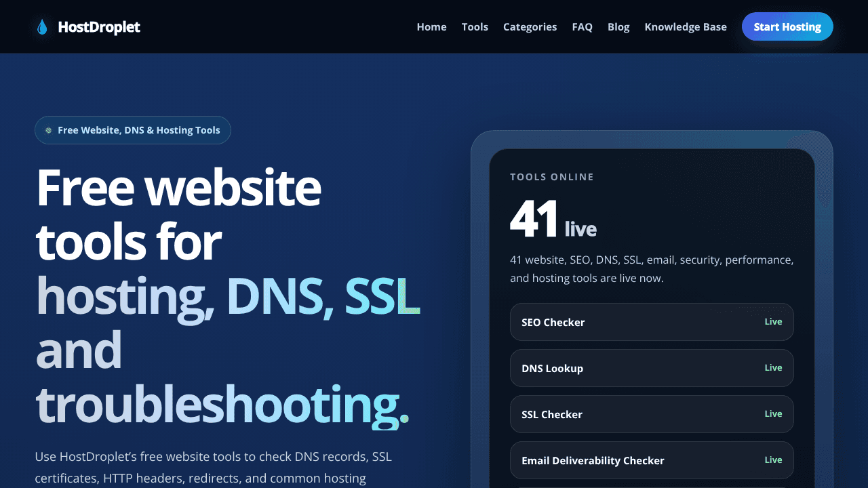Open the SSL Checker tool row
This screenshot has width=868, height=488.
(x=652, y=414)
